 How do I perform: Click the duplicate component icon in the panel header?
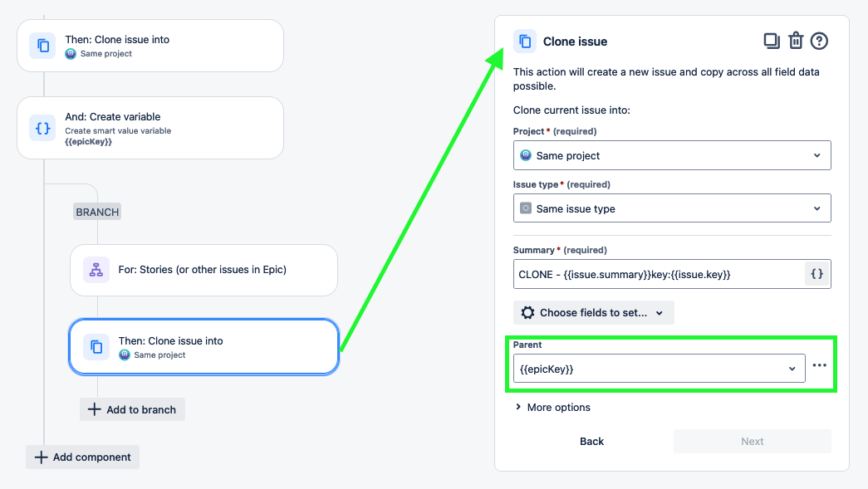pyautogui.click(x=772, y=40)
